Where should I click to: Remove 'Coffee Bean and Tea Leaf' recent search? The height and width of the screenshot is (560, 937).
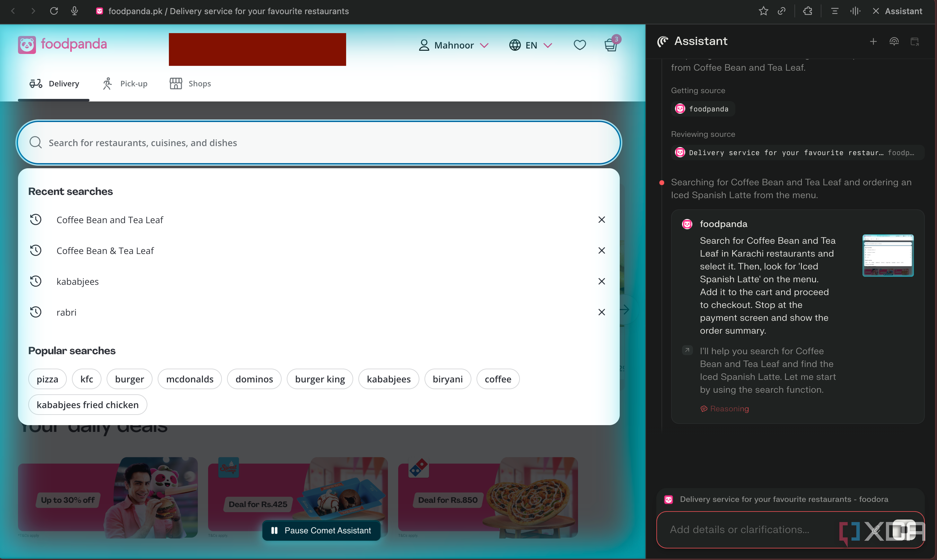tap(601, 220)
